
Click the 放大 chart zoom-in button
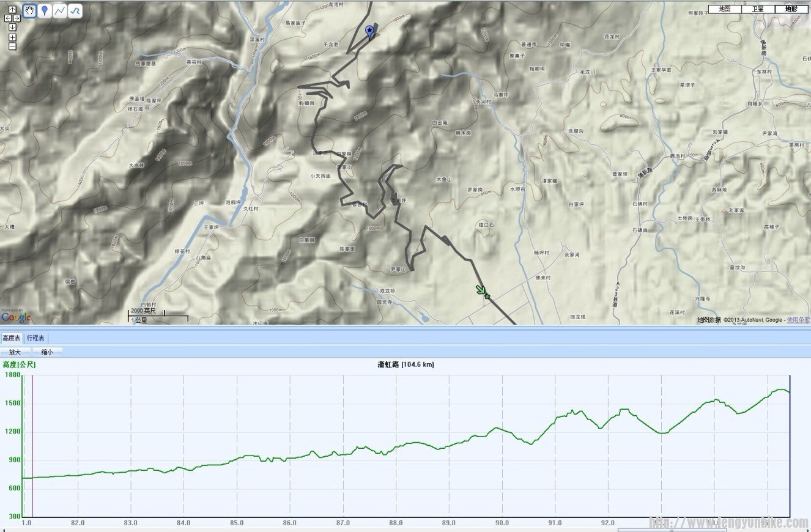pos(15,352)
